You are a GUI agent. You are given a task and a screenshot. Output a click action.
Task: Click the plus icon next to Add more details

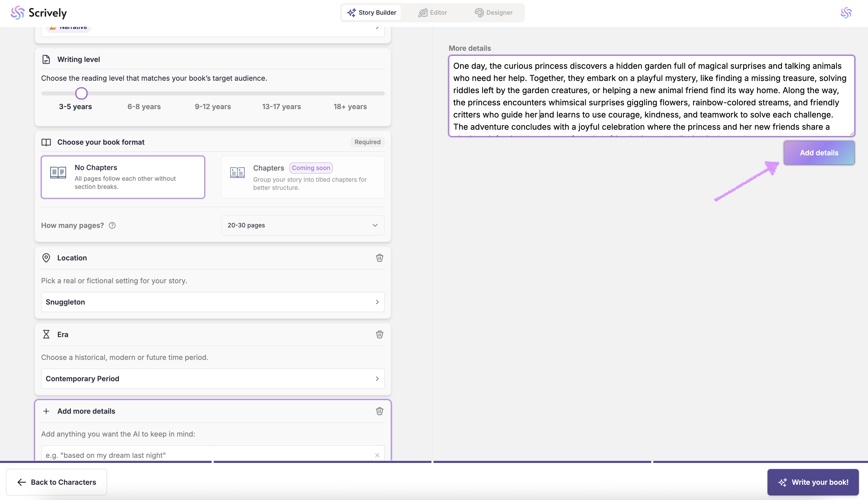(x=46, y=411)
